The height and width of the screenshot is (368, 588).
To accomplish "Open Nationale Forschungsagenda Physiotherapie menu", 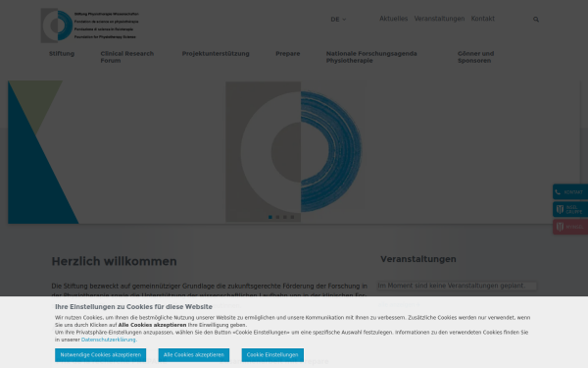I will point(371,57).
